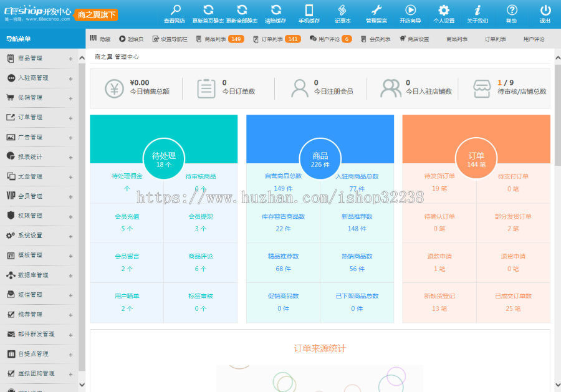Open 个人设置 gear icon
The image size is (561, 392).
click(x=444, y=11)
